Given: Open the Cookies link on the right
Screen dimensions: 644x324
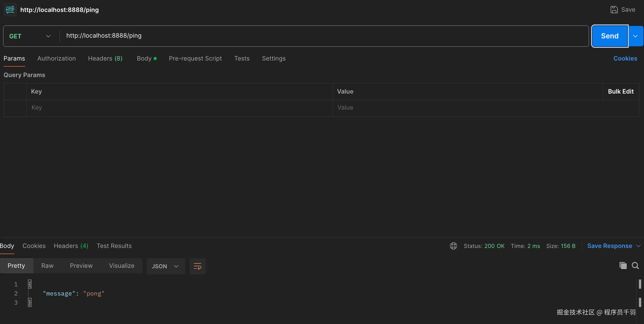Looking at the screenshot, I should [x=625, y=58].
